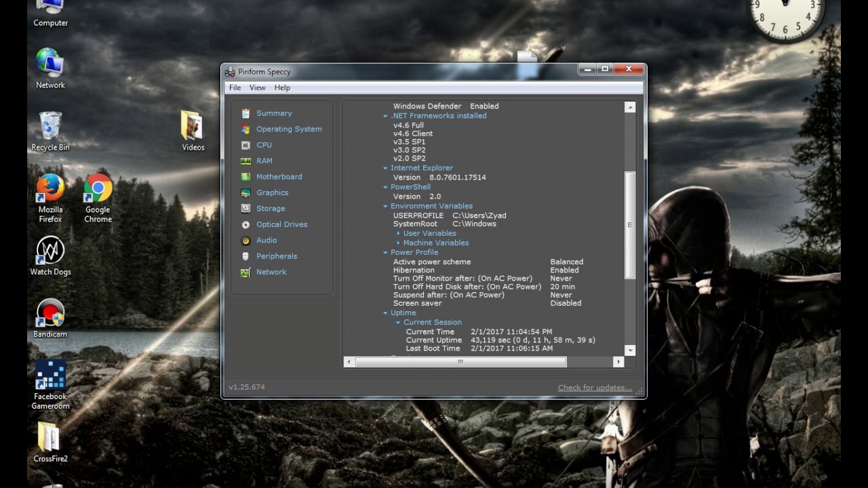Click IE version 8.0.7601.17514 value

(x=458, y=178)
